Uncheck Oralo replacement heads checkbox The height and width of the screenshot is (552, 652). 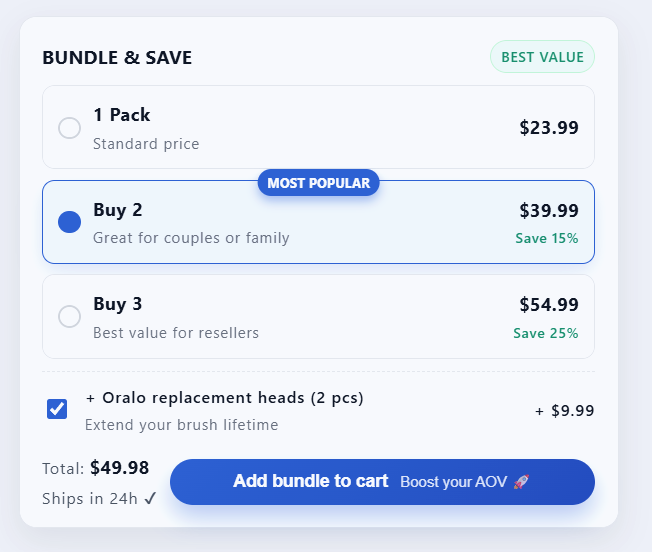(x=57, y=408)
